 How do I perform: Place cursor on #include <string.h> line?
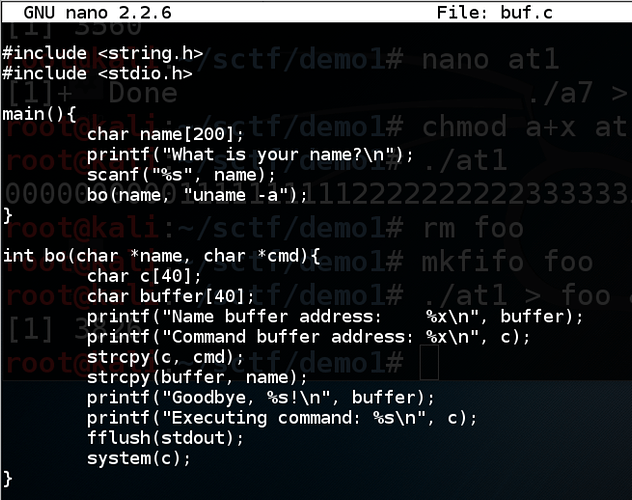point(103,54)
